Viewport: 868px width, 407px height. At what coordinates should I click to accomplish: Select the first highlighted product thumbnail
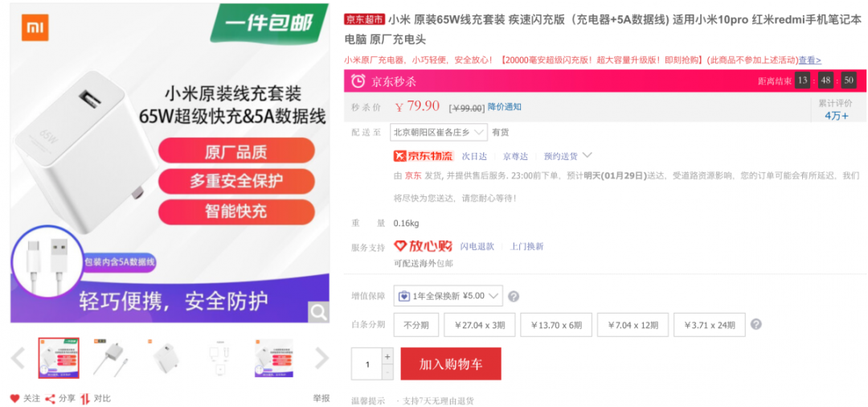point(59,358)
